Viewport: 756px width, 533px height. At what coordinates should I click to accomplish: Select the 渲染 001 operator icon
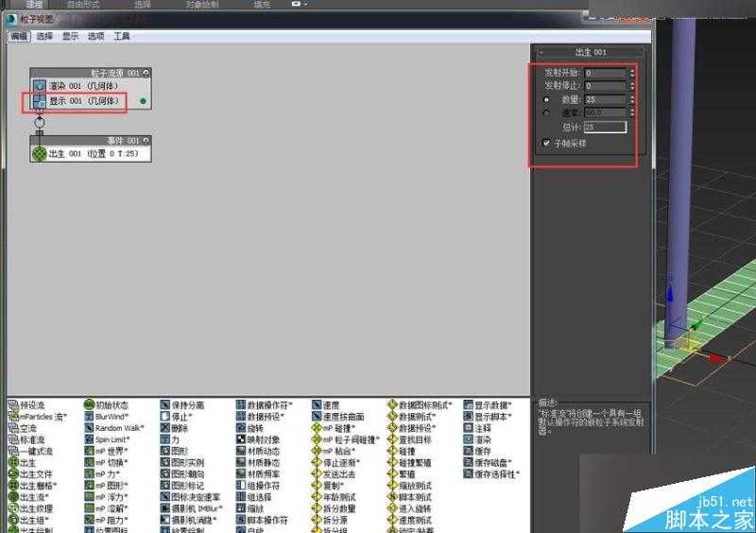coord(40,86)
